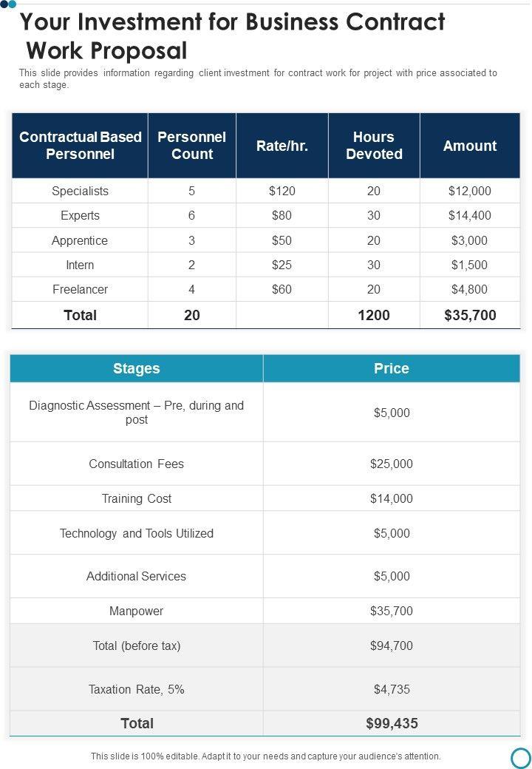Click the 'Amount' column header
The width and height of the screenshot is (532, 769).
pos(470,146)
